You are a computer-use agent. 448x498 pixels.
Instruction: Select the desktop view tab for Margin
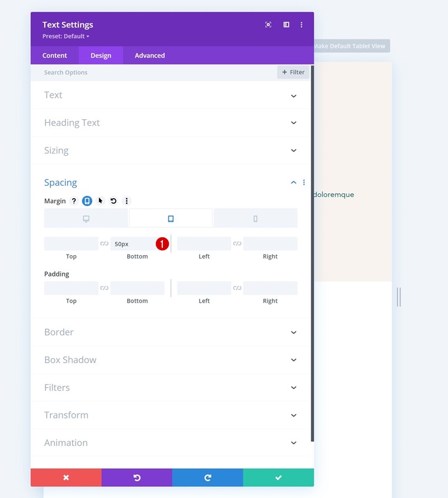click(86, 218)
